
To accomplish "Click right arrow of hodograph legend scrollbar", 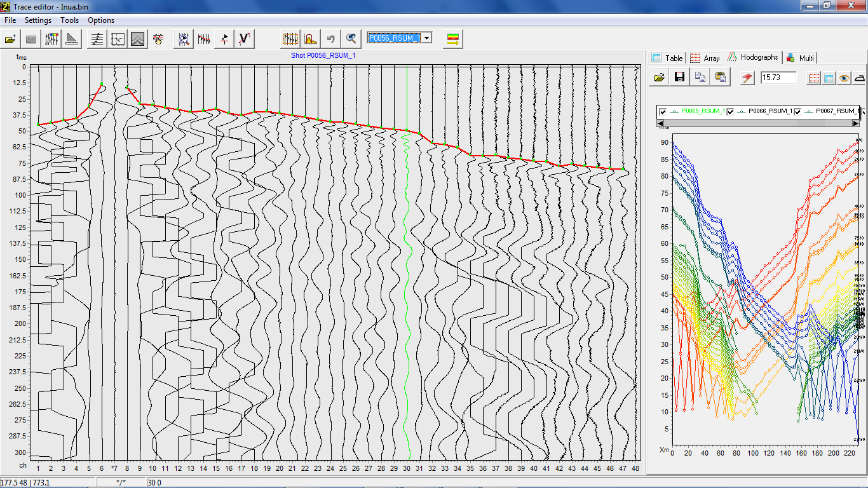I will [855, 123].
